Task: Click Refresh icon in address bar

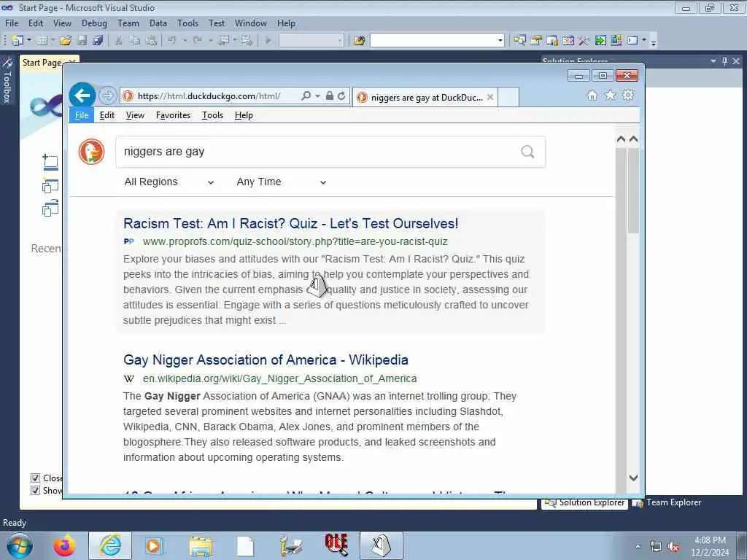Action: click(341, 96)
